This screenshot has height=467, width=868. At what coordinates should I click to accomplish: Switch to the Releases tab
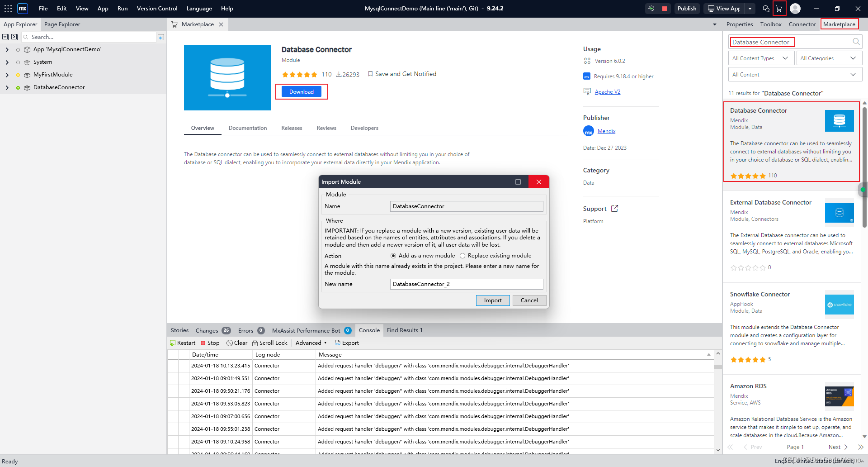click(292, 128)
